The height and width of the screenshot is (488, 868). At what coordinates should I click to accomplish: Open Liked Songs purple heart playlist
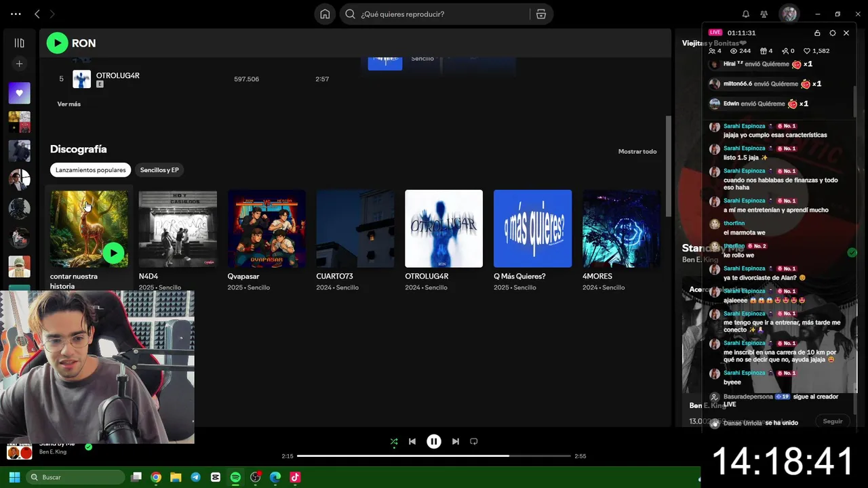pos(19,93)
